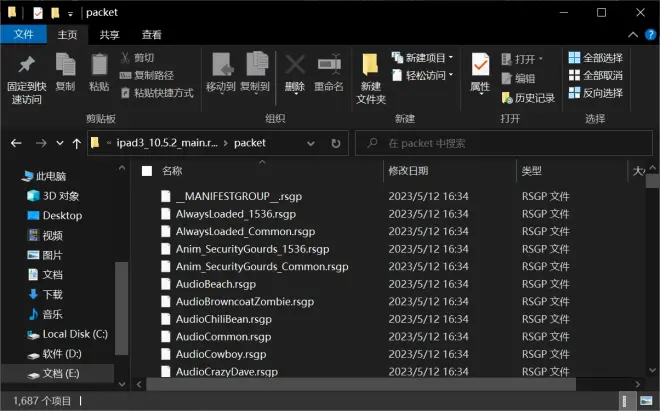Open the 新建项目 dropdown

[424, 58]
